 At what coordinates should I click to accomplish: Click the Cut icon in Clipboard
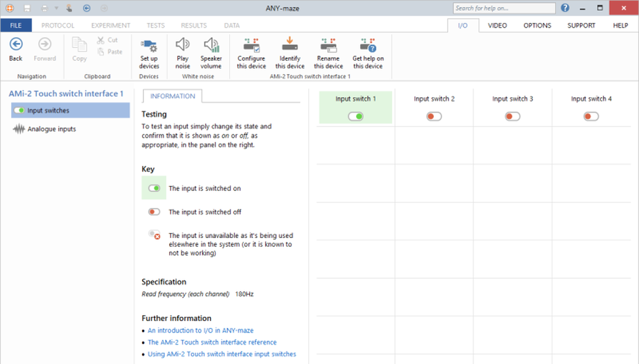tap(101, 40)
